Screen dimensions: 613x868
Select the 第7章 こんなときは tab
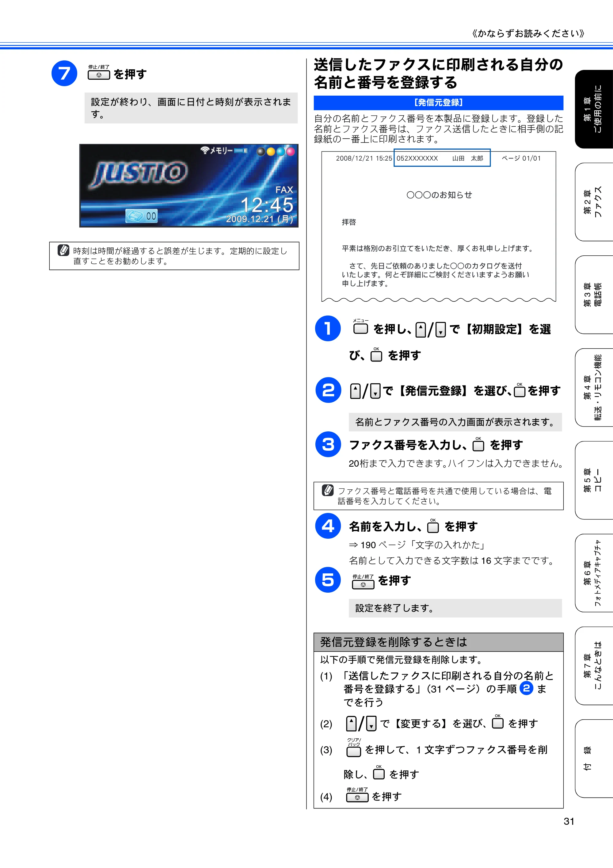coord(594,666)
